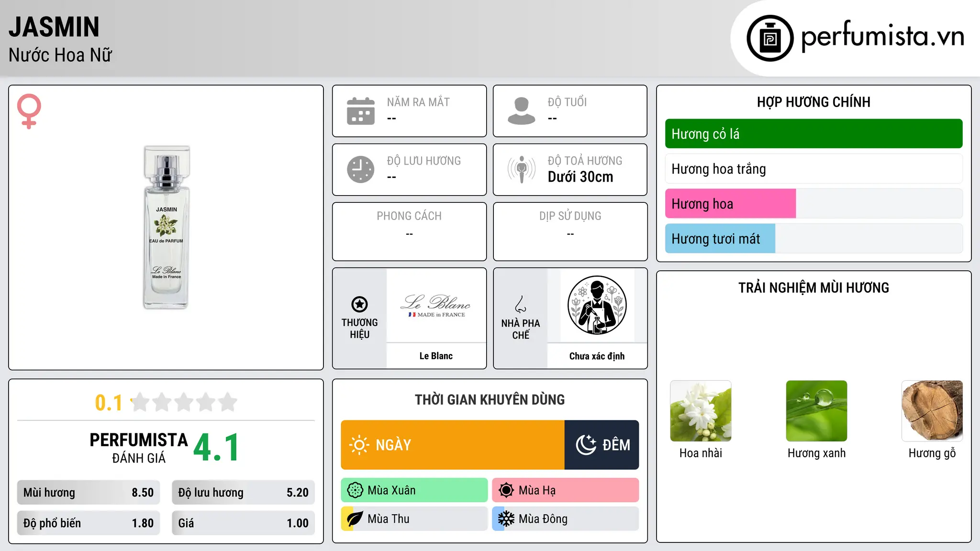The image size is (980, 551).
Task: Click the star badge icon above Thương hiệu
Action: (359, 304)
